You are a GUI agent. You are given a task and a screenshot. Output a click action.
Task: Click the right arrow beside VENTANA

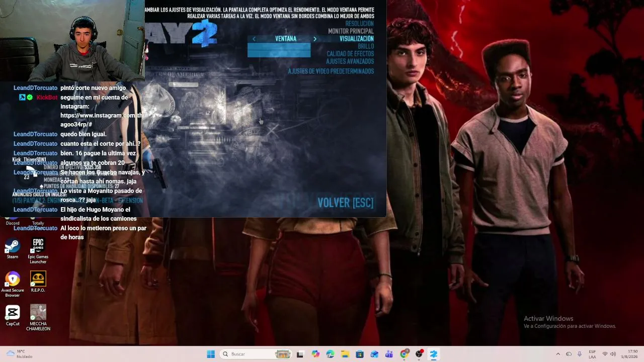[315, 39]
